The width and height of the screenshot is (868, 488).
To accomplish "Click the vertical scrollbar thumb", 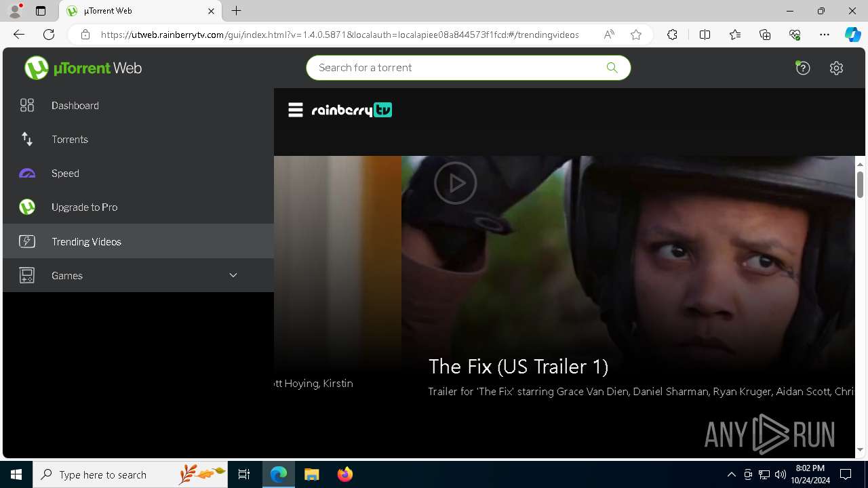I will (x=860, y=184).
